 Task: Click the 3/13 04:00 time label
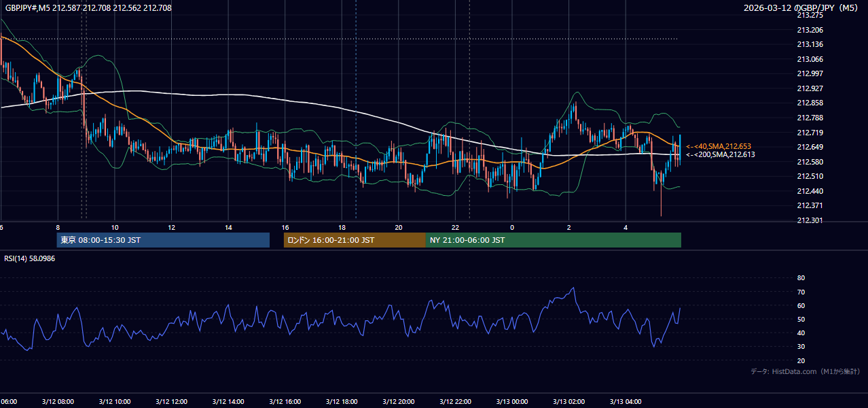[626, 402]
